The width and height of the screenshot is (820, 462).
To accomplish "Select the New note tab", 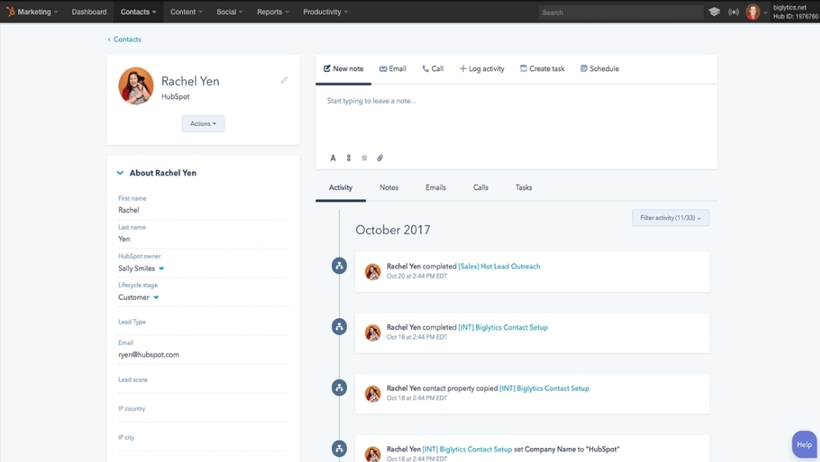I will (343, 69).
